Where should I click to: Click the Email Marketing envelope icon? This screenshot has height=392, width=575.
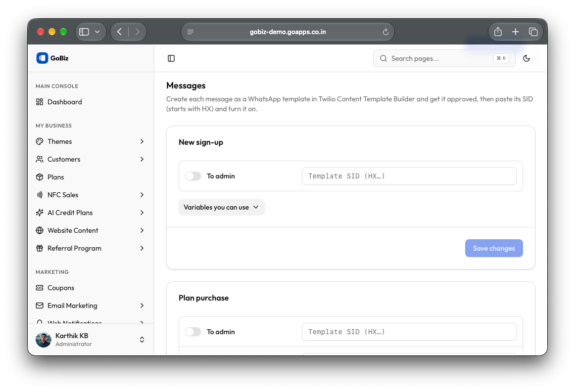pyautogui.click(x=40, y=305)
